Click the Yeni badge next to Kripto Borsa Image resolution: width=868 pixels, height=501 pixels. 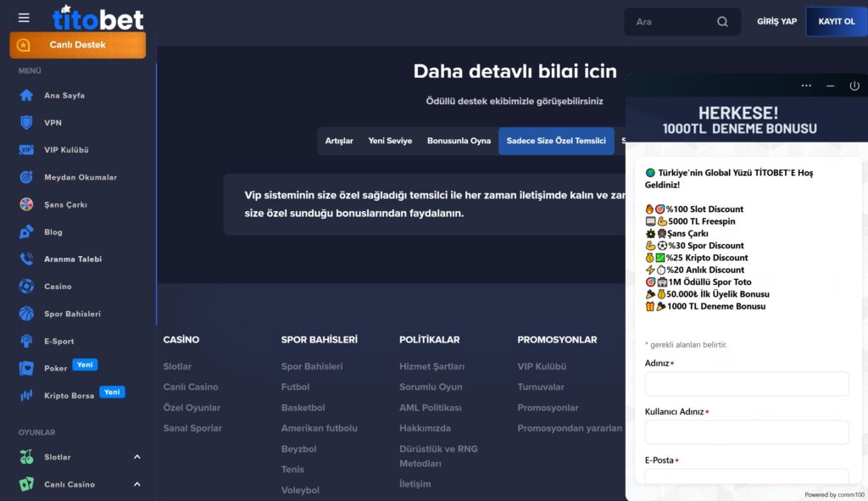pyautogui.click(x=112, y=392)
